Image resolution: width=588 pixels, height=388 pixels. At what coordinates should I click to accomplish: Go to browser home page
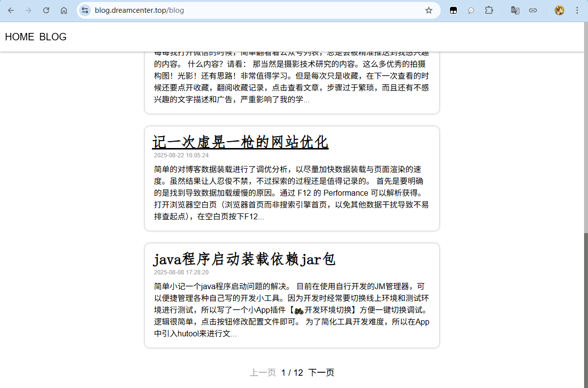point(64,10)
